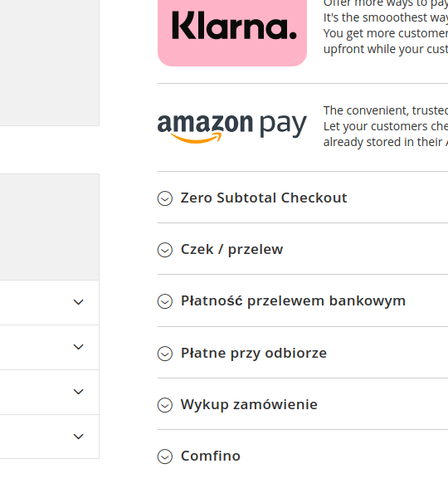Click the circled arrow icon beside Comfino
The height and width of the screenshot is (498, 448).
165,456
